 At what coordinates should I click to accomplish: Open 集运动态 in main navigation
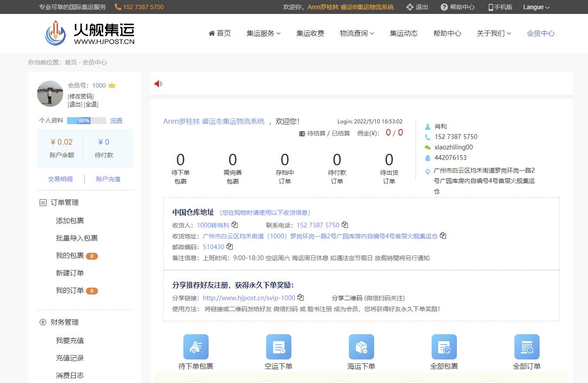[x=404, y=33]
